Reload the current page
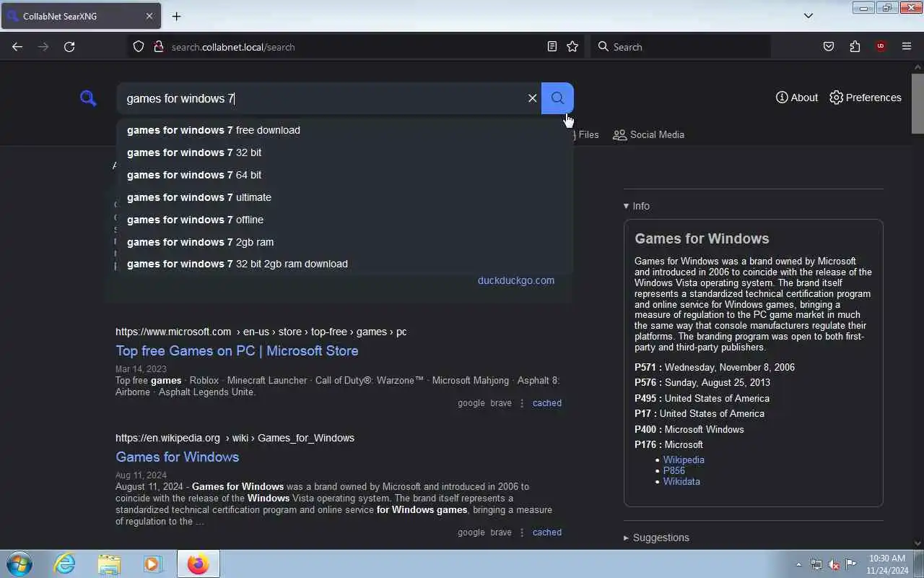Image resolution: width=924 pixels, height=578 pixels. coord(69,47)
